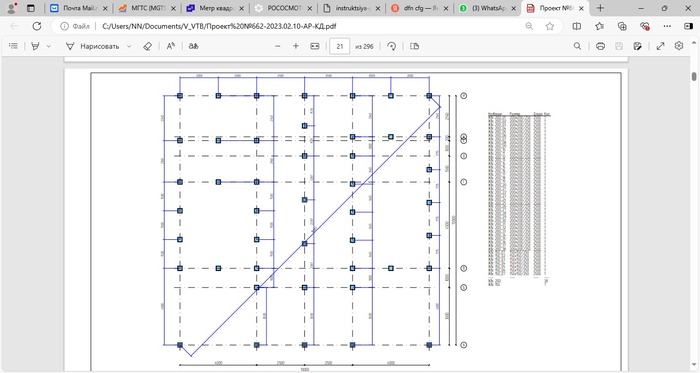Viewport: 700px width, 373px height.
Task: Switch to the Почта Mail.ru tab
Action: click(x=79, y=8)
